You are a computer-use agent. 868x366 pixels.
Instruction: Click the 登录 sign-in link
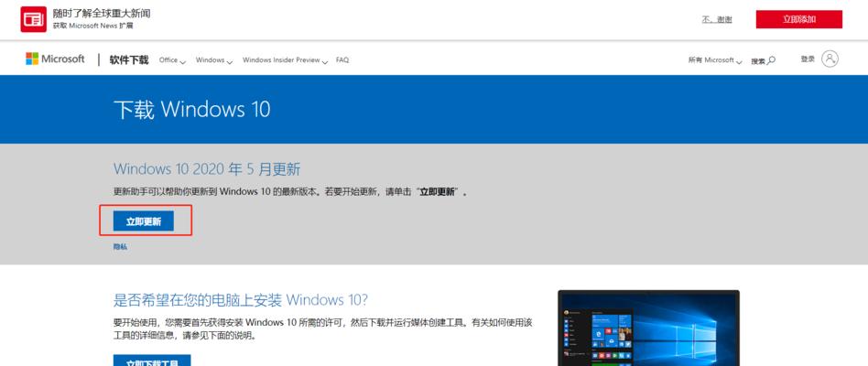click(807, 59)
